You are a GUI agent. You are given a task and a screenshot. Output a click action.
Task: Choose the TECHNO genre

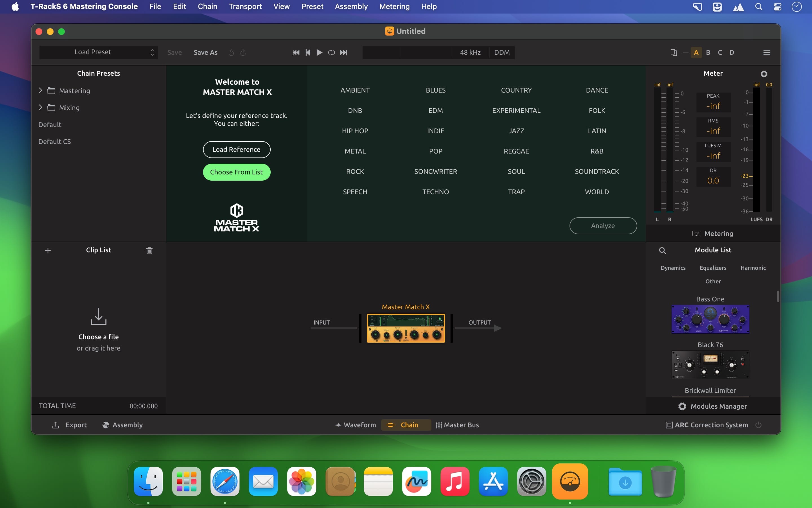click(436, 192)
